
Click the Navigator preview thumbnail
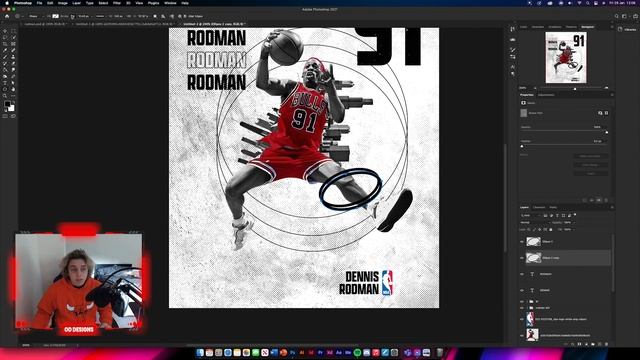coord(566,57)
